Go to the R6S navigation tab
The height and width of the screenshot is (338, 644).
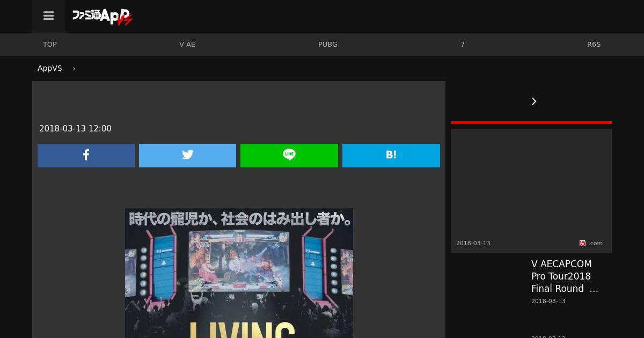(x=594, y=45)
